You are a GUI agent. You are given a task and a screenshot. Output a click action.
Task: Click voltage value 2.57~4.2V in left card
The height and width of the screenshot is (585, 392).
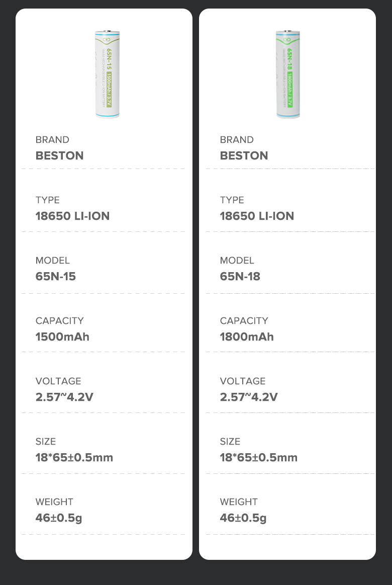click(x=64, y=397)
